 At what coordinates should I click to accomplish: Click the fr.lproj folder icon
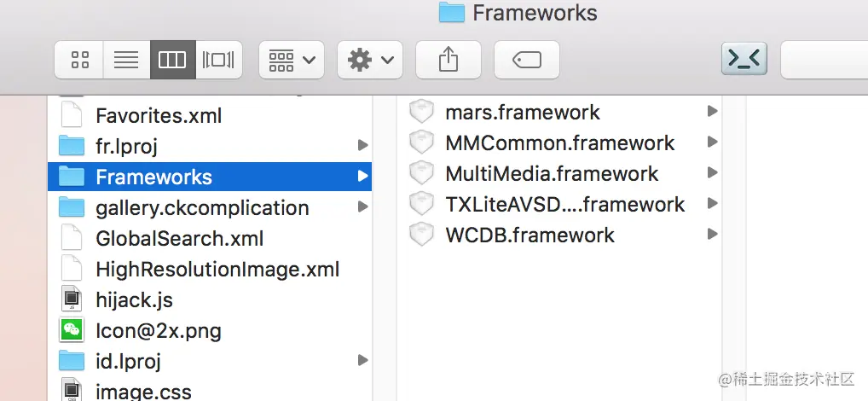pyautogui.click(x=72, y=146)
